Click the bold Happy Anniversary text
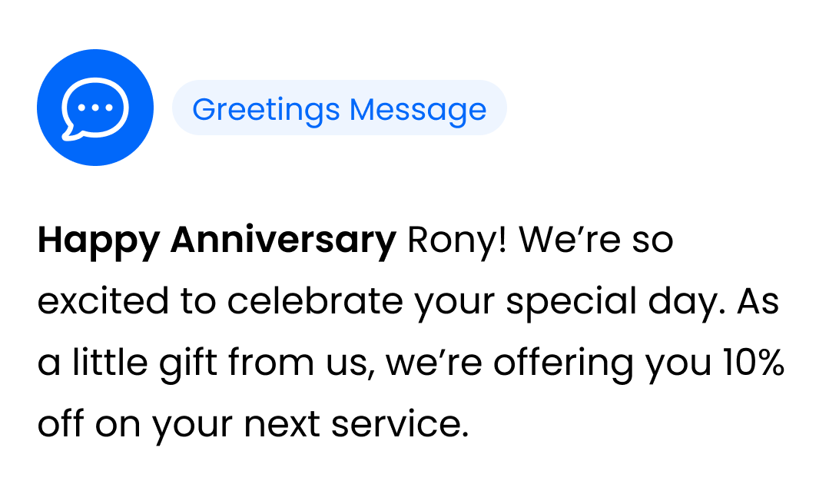This screenshot has height=504, width=839. tap(217, 240)
